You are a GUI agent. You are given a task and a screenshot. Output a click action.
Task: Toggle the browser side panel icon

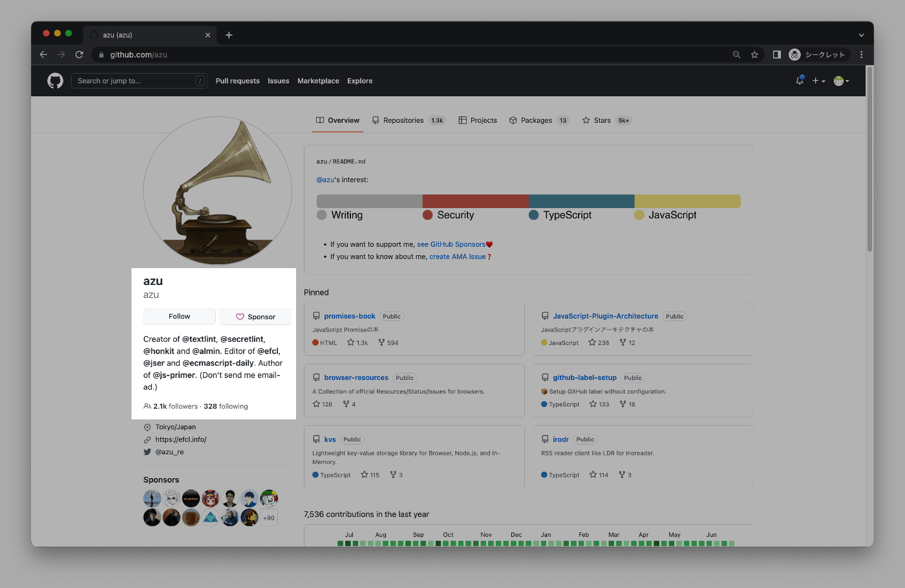coord(776,55)
